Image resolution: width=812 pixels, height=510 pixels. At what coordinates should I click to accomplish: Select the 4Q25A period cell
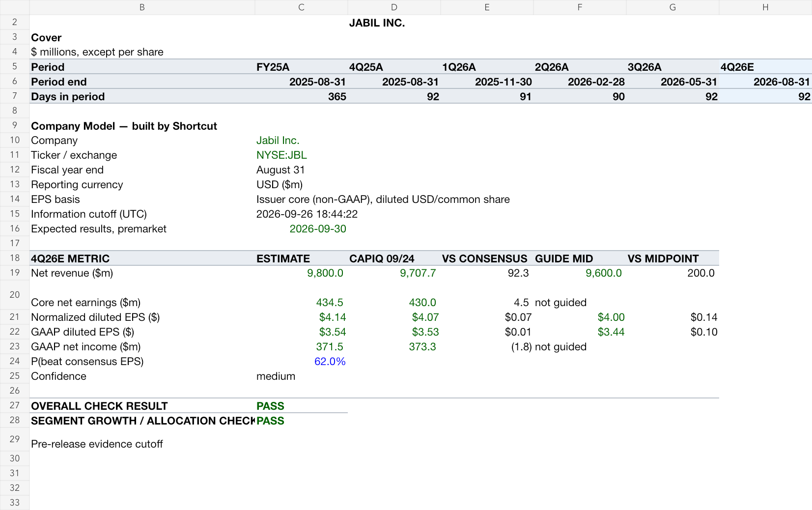point(394,67)
